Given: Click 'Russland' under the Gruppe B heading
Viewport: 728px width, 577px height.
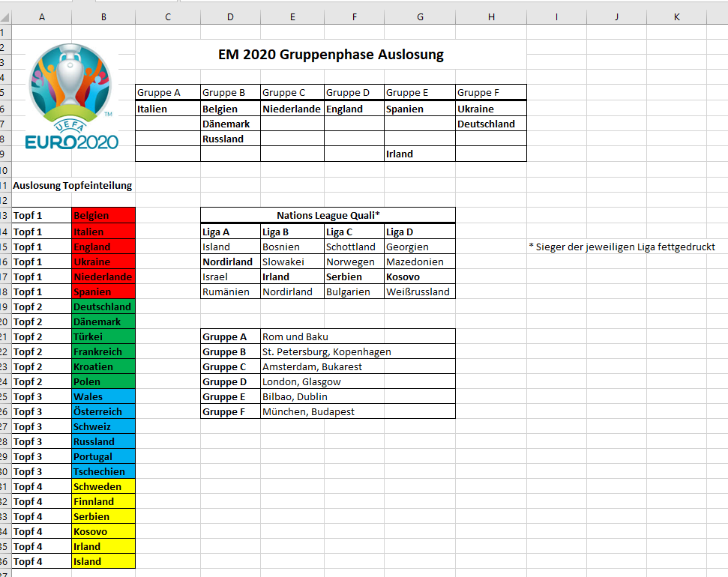Looking at the screenshot, I should (x=231, y=139).
